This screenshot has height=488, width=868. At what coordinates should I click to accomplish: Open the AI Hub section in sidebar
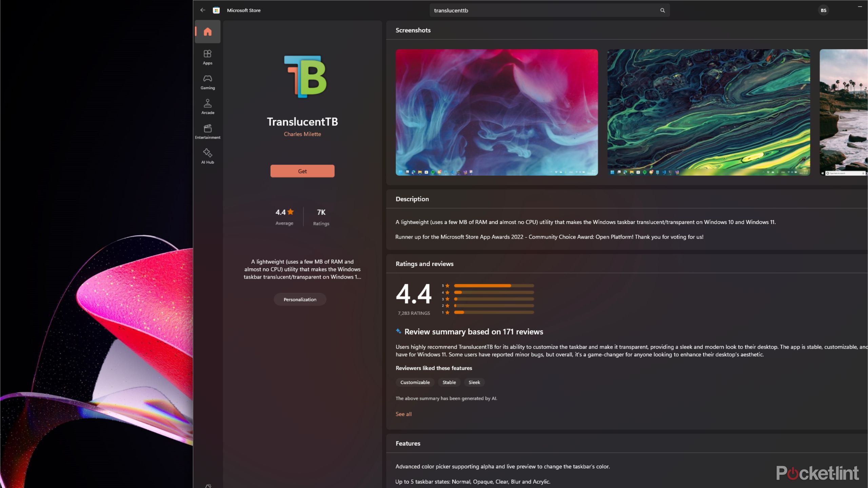click(208, 156)
